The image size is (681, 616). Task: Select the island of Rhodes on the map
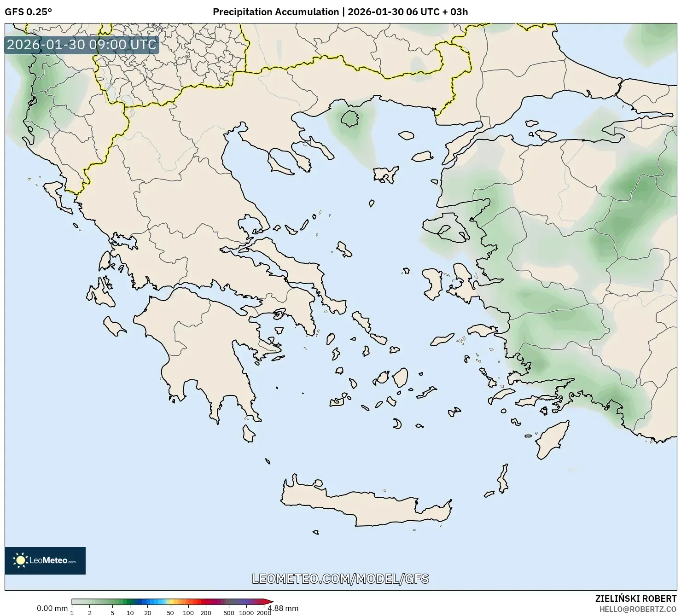[x=553, y=437]
